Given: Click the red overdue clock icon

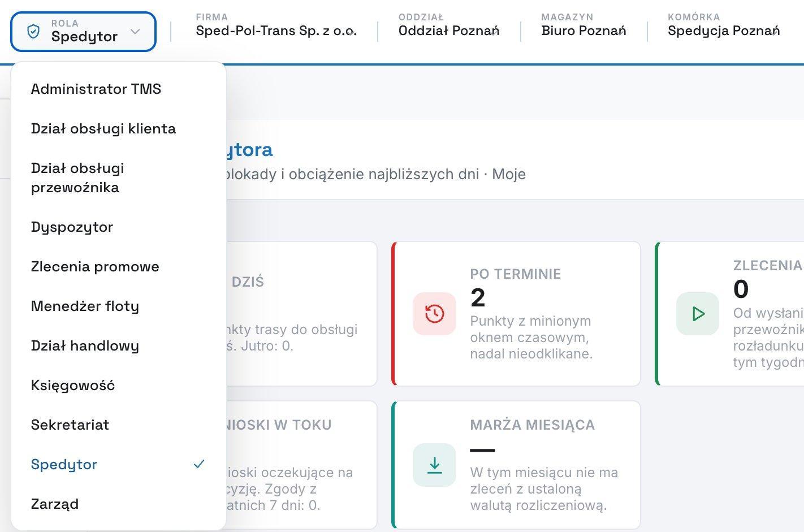Looking at the screenshot, I should click(434, 314).
